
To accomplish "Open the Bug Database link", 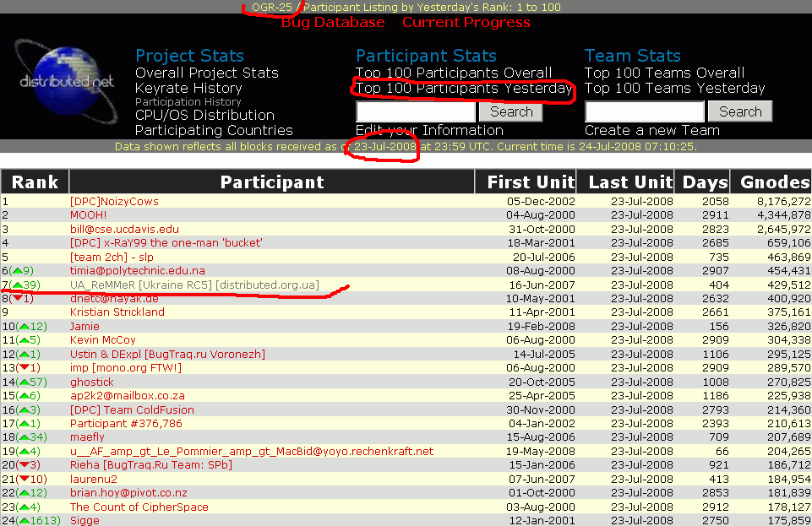I will [333, 22].
